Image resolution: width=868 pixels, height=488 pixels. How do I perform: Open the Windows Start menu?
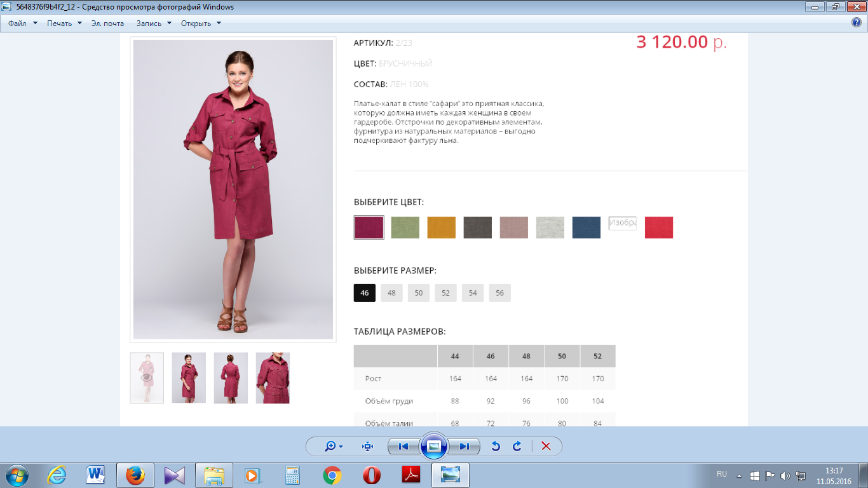17,475
